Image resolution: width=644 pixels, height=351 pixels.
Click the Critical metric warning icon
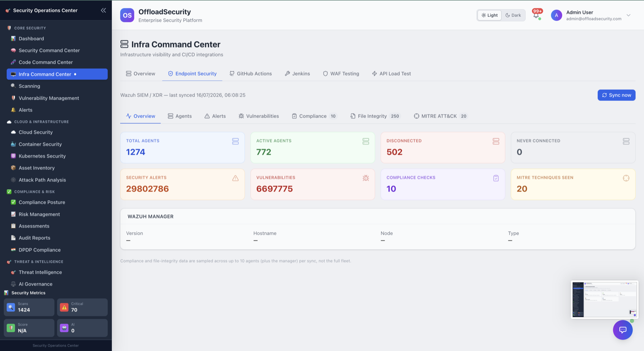64,307
